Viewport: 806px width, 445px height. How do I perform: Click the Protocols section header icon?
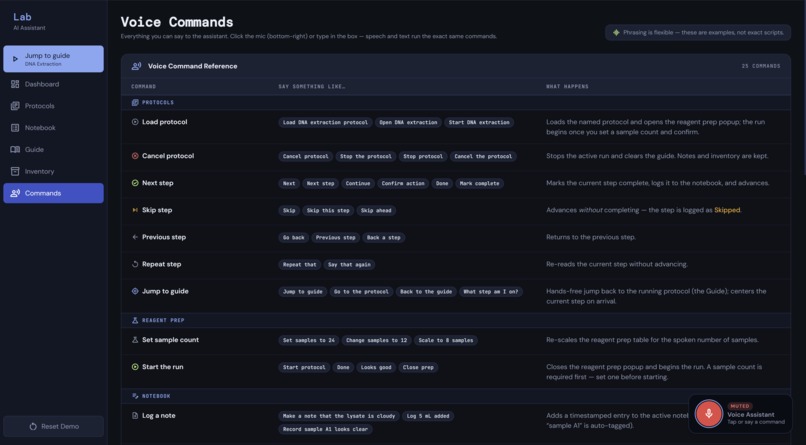pos(135,102)
